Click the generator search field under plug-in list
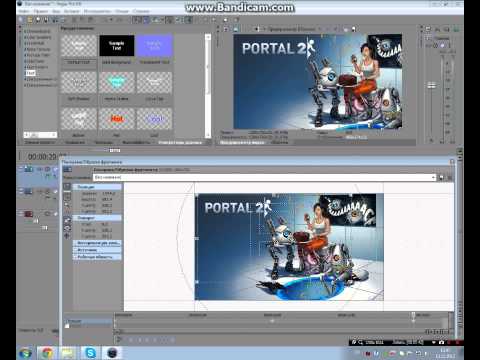 click(x=40, y=135)
